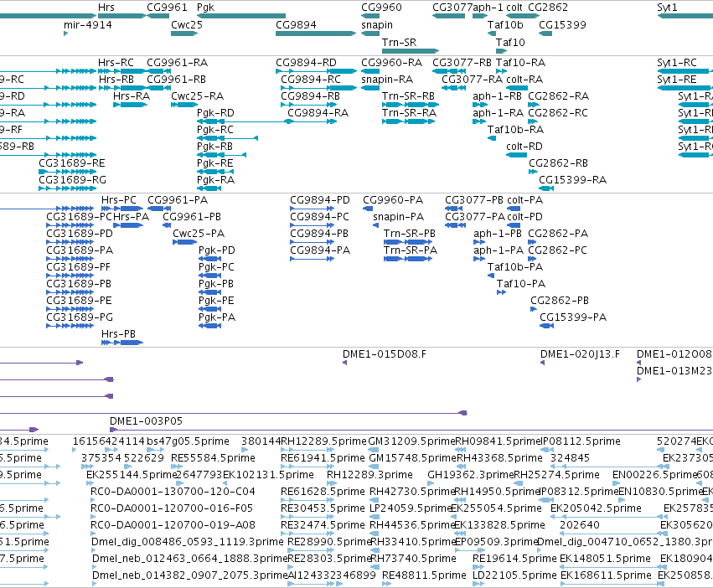Click the mir-4914 gene label
This screenshot has width=713, height=588.
[88, 25]
